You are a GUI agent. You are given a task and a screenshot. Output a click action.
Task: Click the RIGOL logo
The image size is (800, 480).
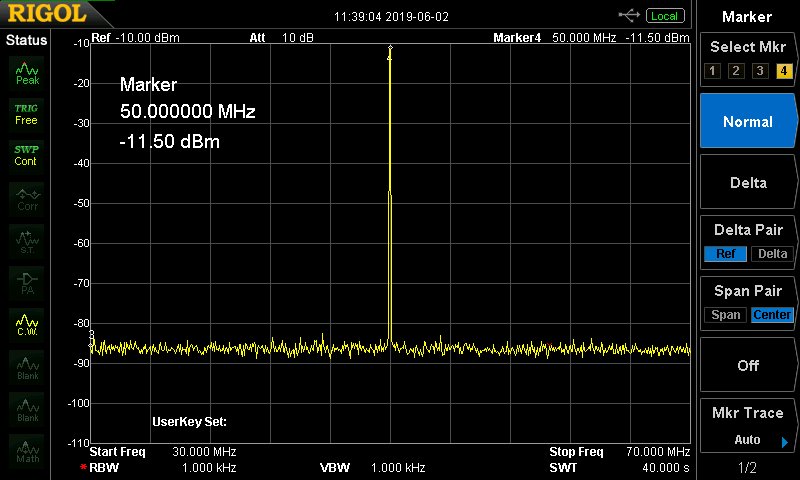(47, 14)
